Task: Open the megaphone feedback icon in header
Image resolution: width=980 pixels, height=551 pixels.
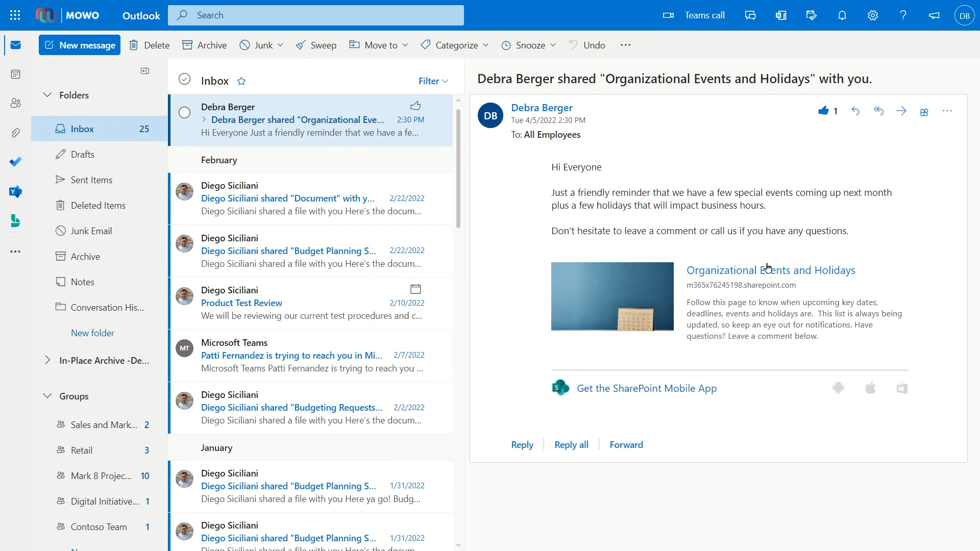Action: coord(934,15)
